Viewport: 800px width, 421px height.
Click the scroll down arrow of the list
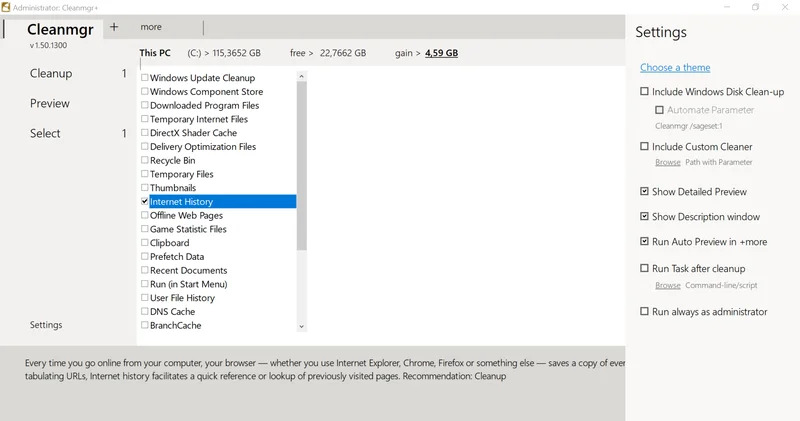pyautogui.click(x=302, y=327)
